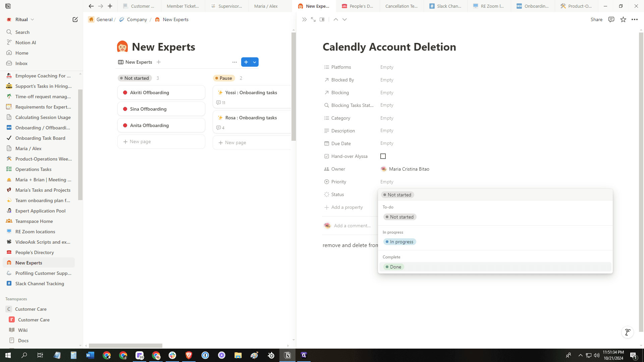This screenshot has width=644, height=362.
Task: Open the Company breadcrumb link
Action: click(x=133, y=19)
